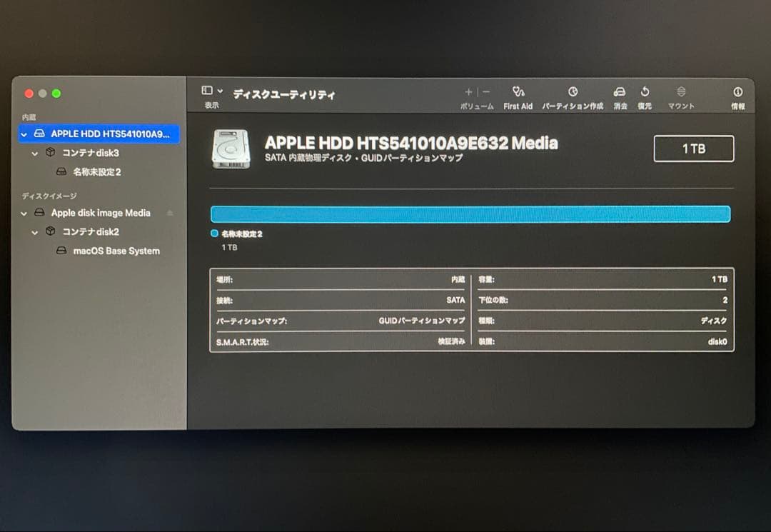Click the 復元 (Restore) toolbar icon

(644, 93)
